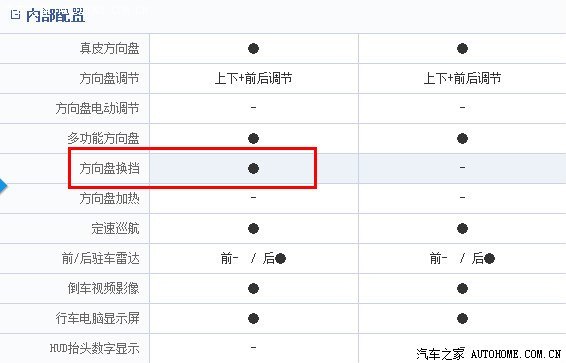Click the 真皮方向盘 dot in second column
Viewport: 566px width, 363px height.
(x=462, y=48)
